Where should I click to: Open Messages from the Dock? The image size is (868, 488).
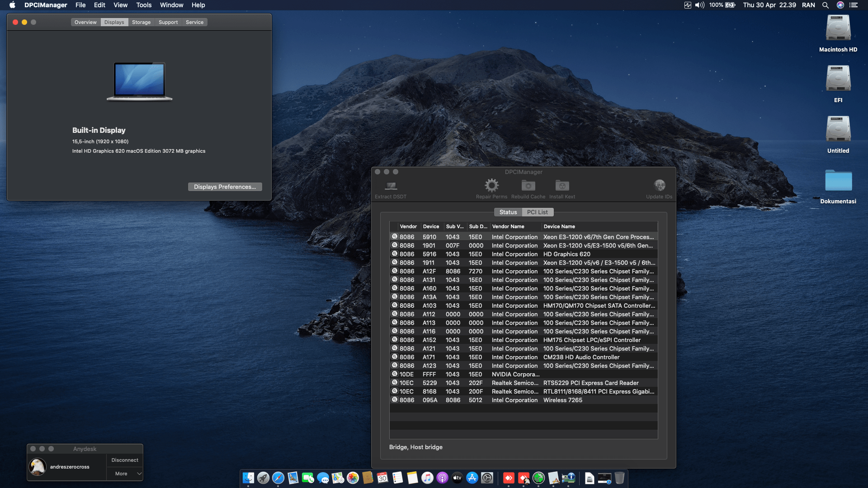[x=323, y=478]
